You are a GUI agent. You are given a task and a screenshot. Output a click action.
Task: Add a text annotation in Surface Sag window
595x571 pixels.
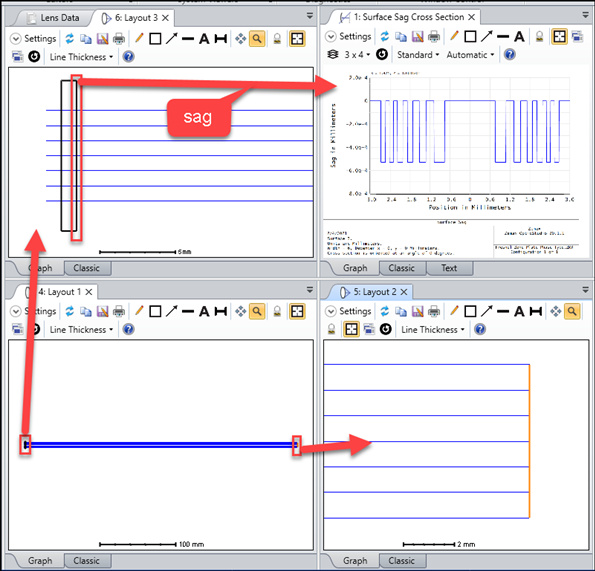pos(519,36)
